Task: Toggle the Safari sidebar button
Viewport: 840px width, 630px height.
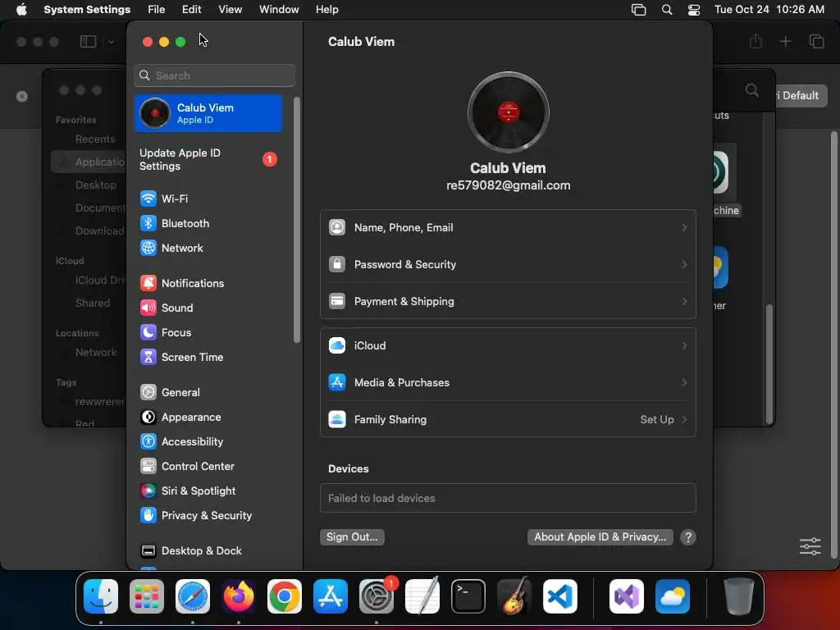Action: [x=88, y=41]
